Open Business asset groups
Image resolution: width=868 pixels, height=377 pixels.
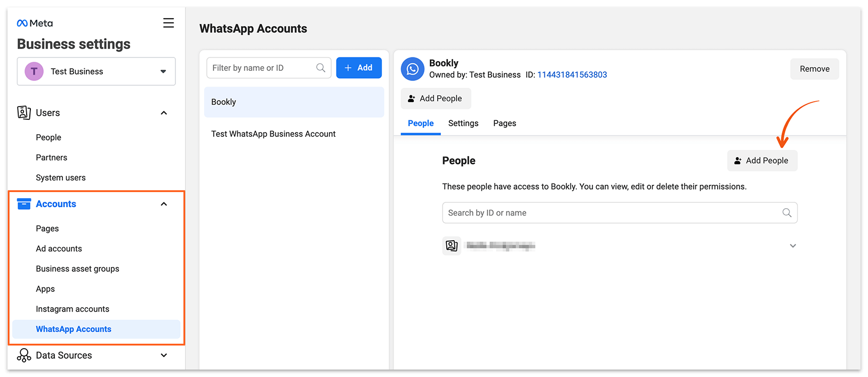pos(78,269)
